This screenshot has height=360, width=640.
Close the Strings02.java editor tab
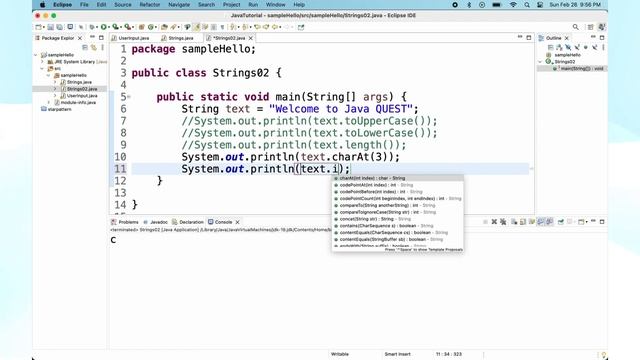tap(251, 38)
